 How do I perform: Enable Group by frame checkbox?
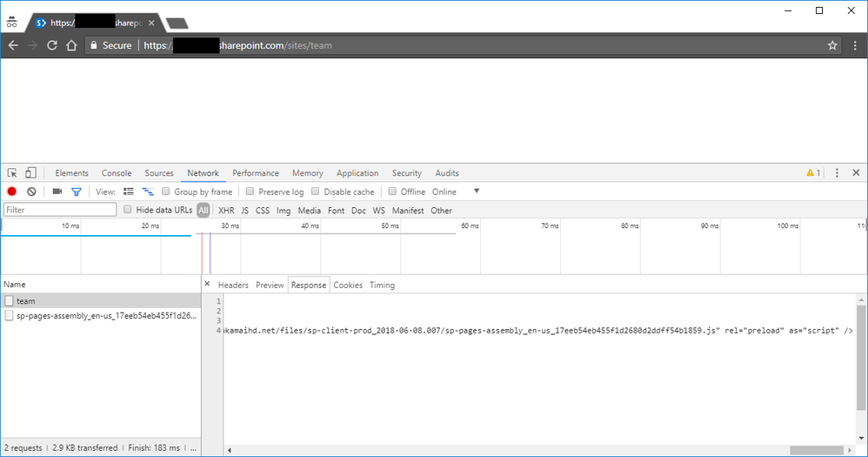[x=165, y=192]
